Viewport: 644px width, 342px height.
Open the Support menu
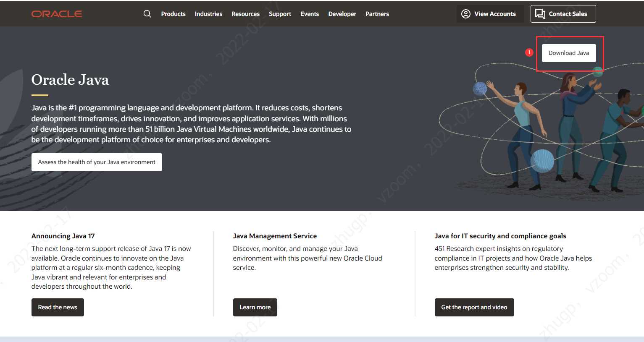coord(280,14)
